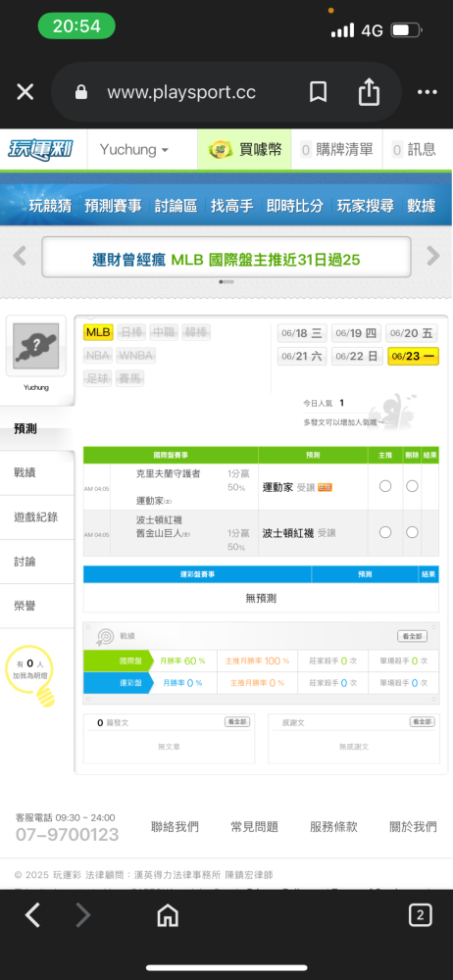Show next banner with right arrow
The image size is (453, 980).
433,256
